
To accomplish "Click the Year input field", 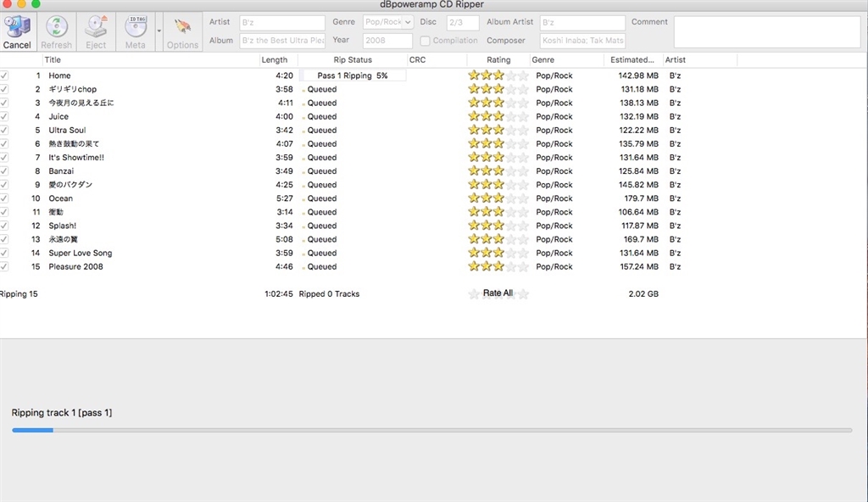I will point(387,41).
